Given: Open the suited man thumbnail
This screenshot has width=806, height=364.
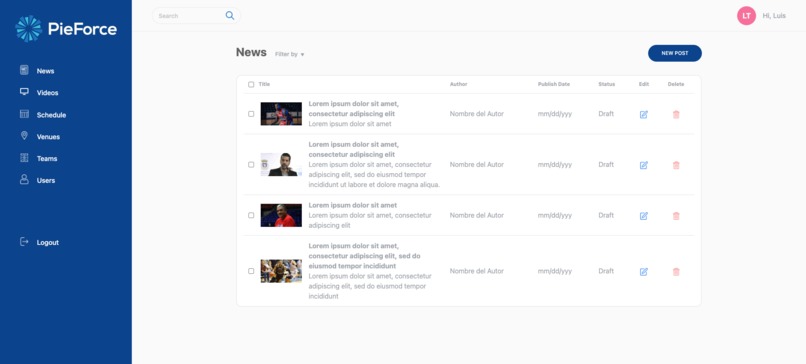Looking at the screenshot, I should pyautogui.click(x=281, y=165).
